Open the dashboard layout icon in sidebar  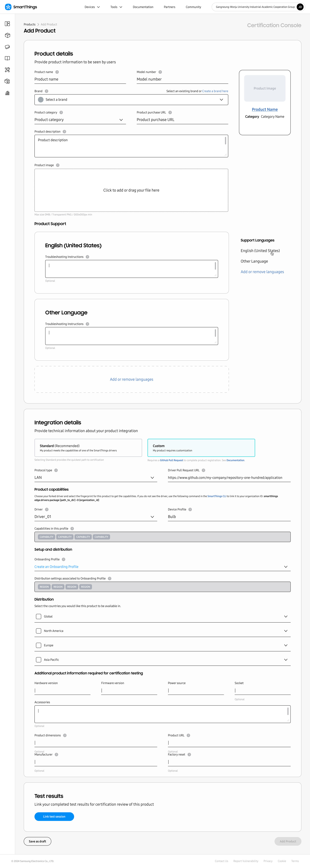click(7, 24)
